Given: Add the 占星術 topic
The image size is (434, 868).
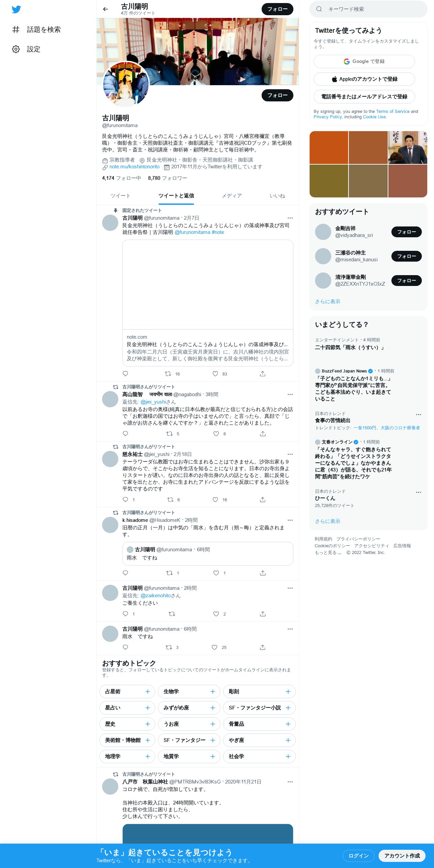Looking at the screenshot, I should 148,692.
